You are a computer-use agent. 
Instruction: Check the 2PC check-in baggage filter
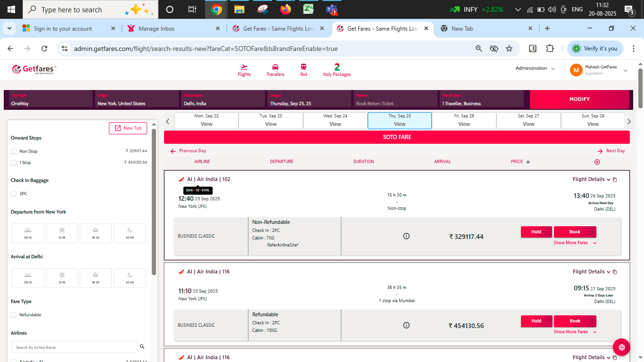pos(14,194)
